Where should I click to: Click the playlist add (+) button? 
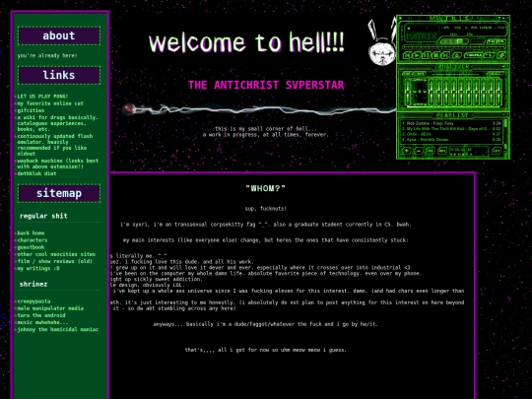tap(407, 151)
